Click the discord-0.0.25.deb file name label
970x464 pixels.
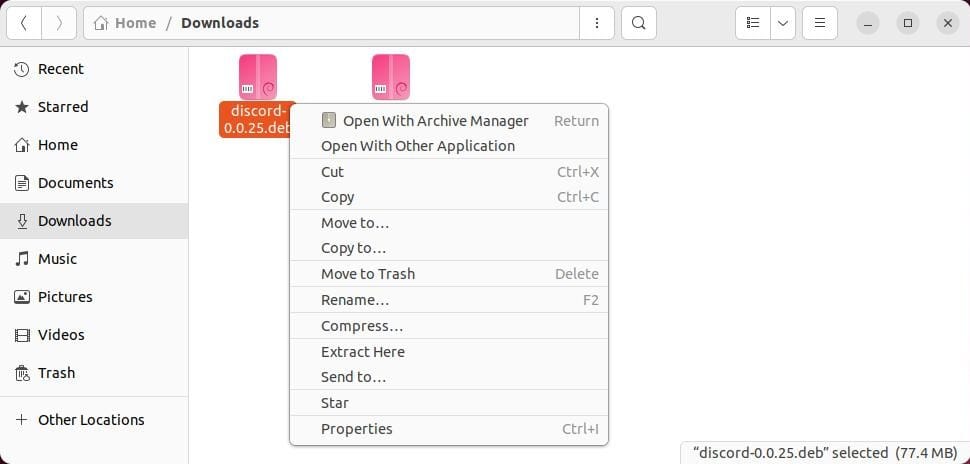pyautogui.click(x=255, y=119)
